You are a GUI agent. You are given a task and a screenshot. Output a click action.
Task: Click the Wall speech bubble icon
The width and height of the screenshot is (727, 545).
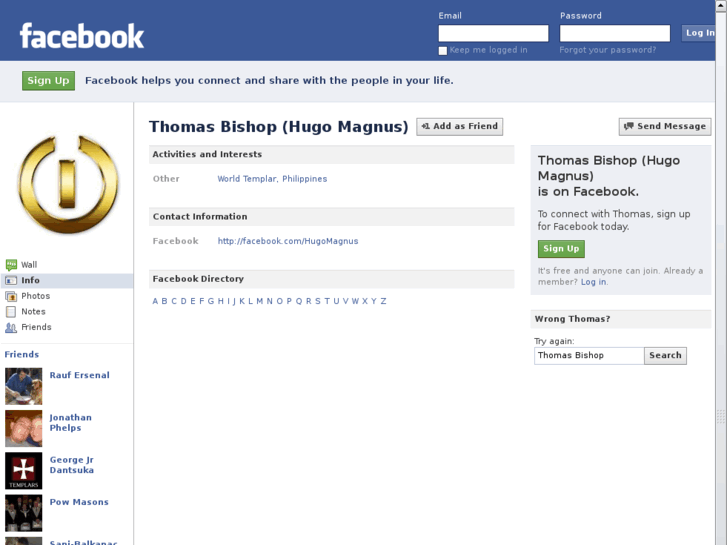point(11,265)
